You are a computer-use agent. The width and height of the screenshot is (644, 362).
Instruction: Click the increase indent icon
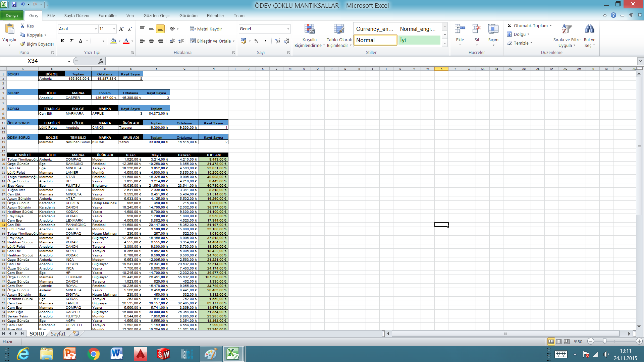tap(181, 41)
